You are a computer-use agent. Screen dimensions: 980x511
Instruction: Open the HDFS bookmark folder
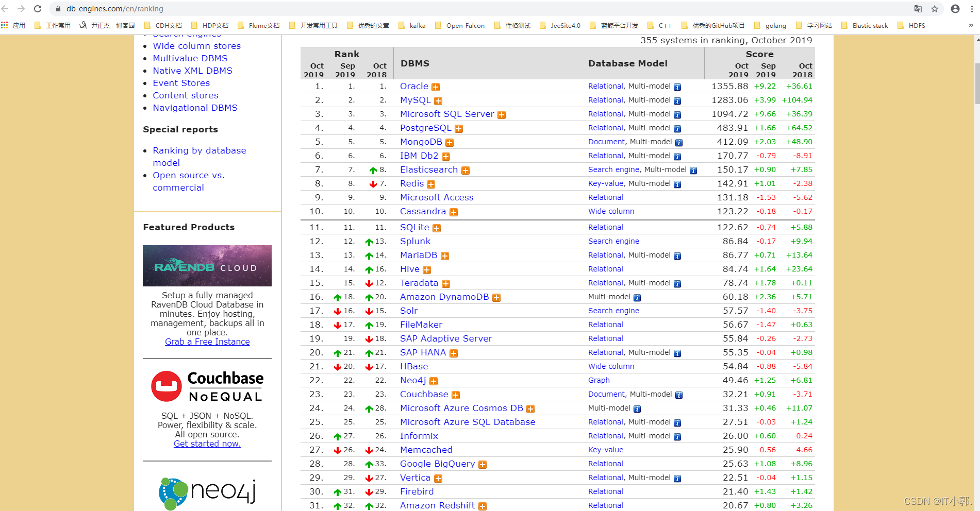pos(911,25)
